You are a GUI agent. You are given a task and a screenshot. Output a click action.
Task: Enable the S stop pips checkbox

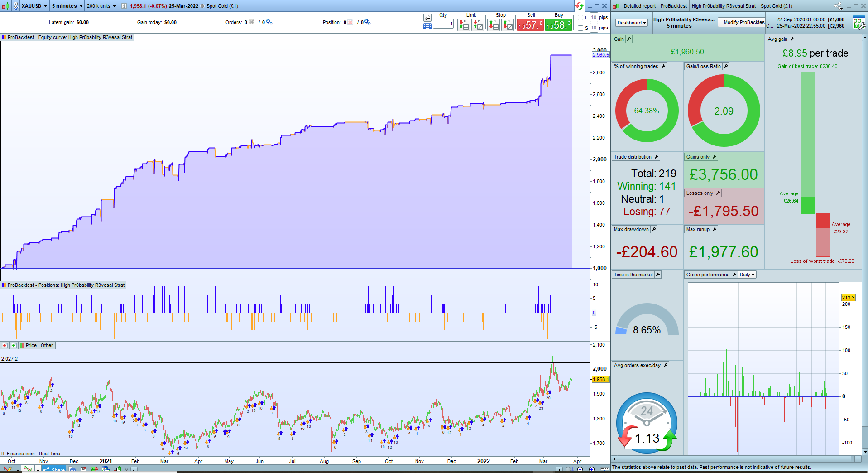pyautogui.click(x=580, y=28)
